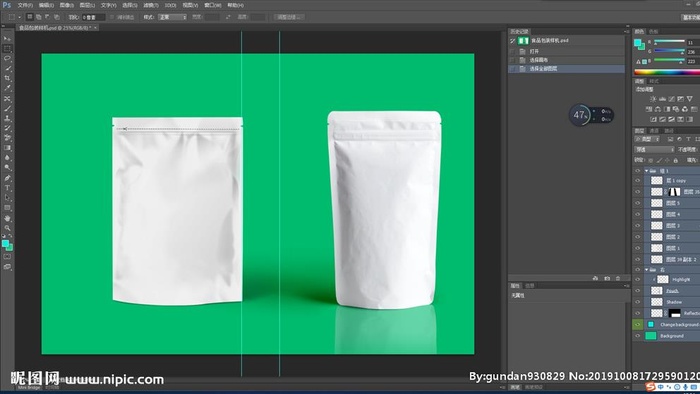
Task: Open the 编辑(E) Edit menu
Action: tap(46, 5)
